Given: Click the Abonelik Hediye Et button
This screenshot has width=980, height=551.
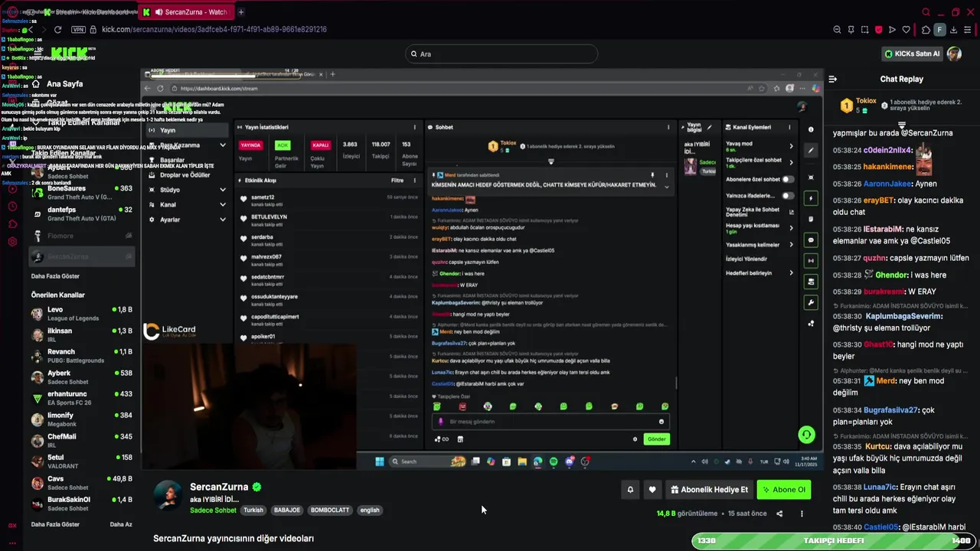Looking at the screenshot, I should (x=709, y=490).
